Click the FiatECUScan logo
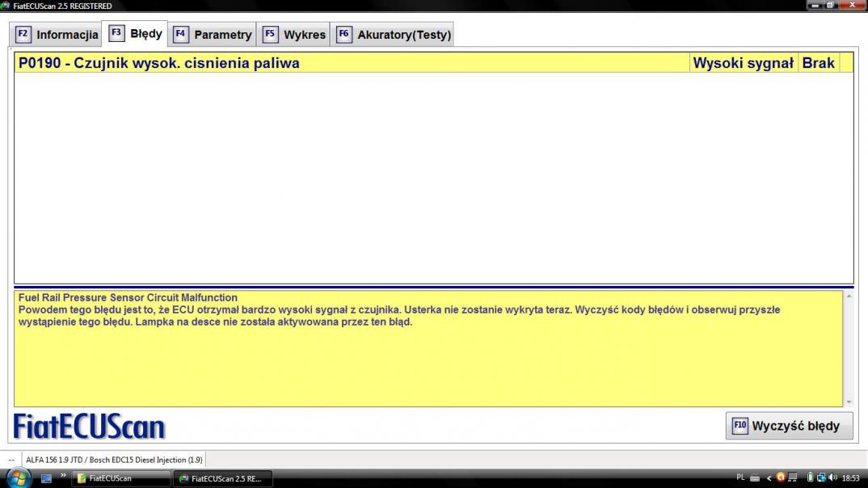 tap(89, 427)
